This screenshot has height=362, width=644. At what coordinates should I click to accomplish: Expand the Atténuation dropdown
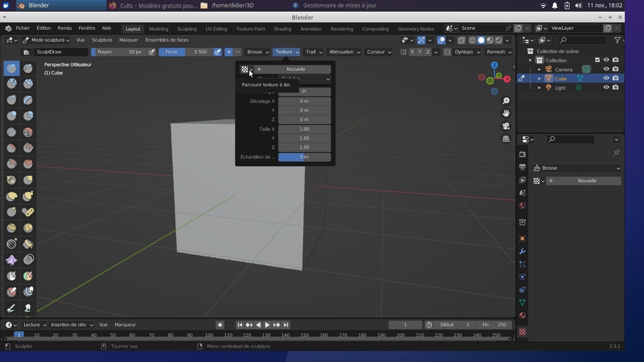pos(344,52)
